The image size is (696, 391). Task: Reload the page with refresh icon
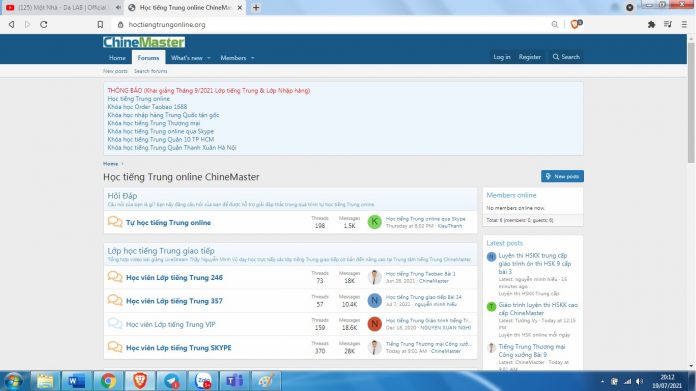tap(44, 24)
